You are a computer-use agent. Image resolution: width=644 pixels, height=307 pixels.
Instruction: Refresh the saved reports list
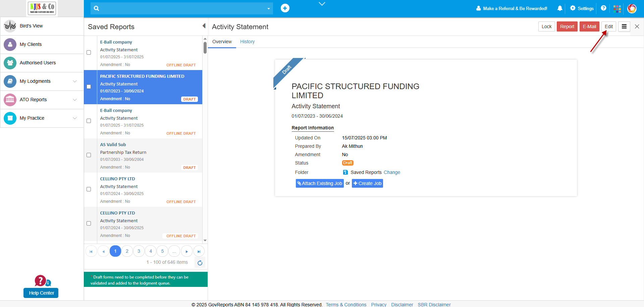click(x=200, y=263)
